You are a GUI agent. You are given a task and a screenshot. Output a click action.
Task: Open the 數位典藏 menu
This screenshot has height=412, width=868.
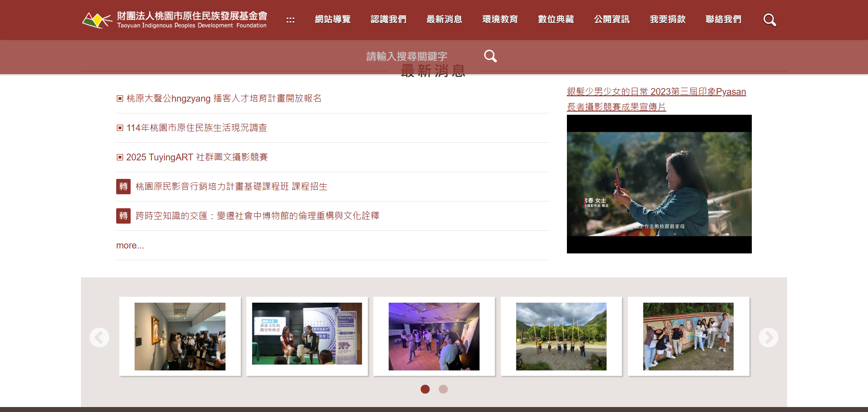pyautogui.click(x=556, y=19)
